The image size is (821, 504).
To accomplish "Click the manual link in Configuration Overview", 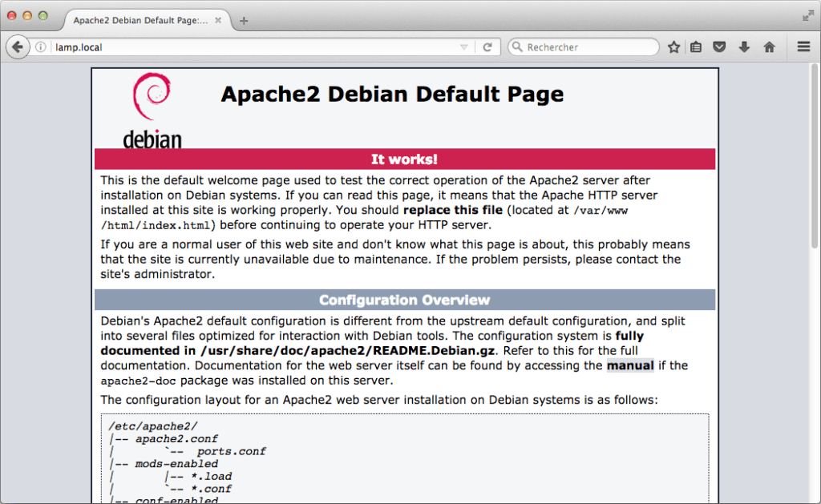I will (630, 365).
